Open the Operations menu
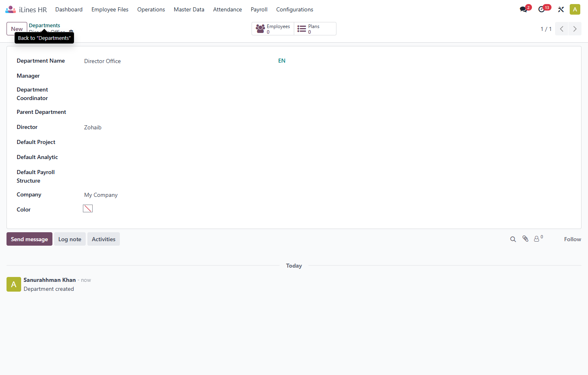 point(151,9)
